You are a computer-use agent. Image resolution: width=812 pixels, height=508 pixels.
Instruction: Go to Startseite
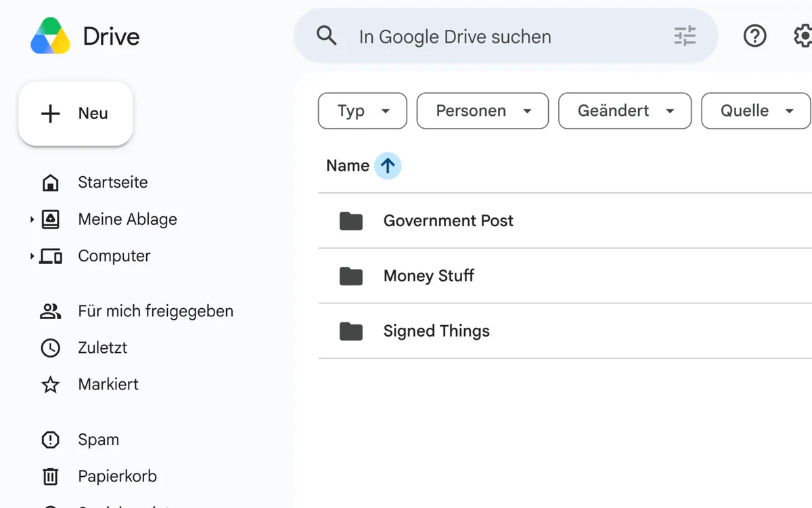[x=113, y=183]
